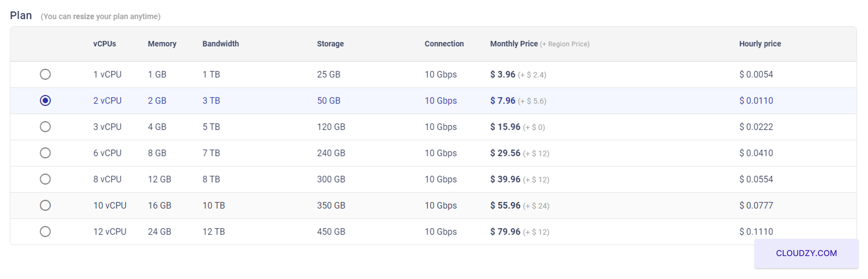
Task: Click the 12 vCPU label
Action: tap(110, 231)
